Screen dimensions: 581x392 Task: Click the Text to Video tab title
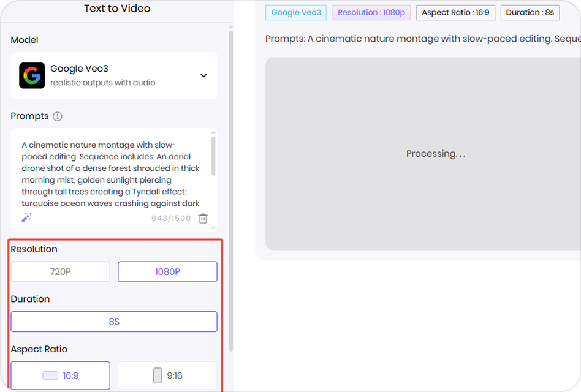(117, 9)
